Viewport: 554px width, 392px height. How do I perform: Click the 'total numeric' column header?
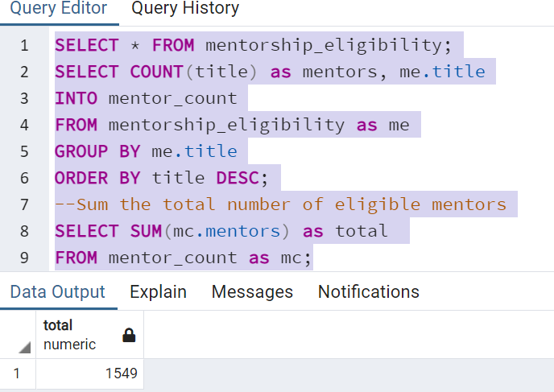(89, 335)
